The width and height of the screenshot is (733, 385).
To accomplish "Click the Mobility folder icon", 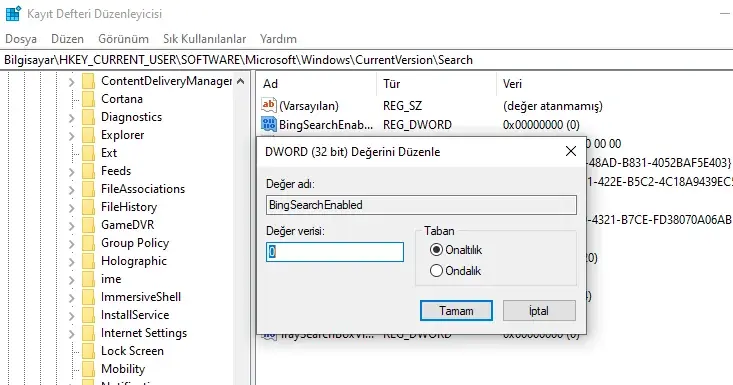I will [88, 369].
